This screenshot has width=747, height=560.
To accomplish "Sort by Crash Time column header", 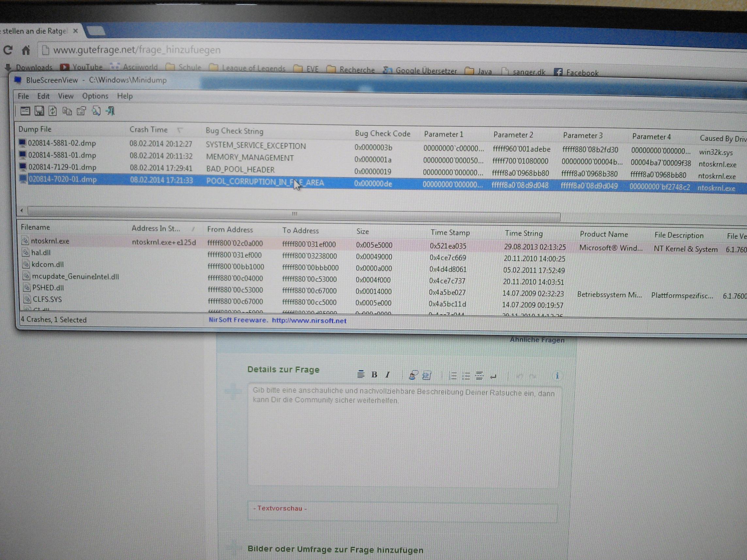I will 149,130.
